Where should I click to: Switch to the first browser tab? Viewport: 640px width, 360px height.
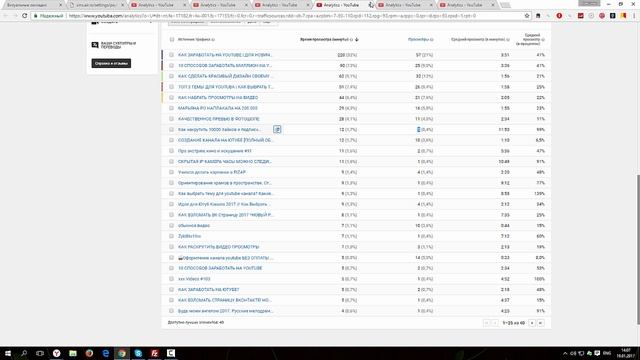33,5
